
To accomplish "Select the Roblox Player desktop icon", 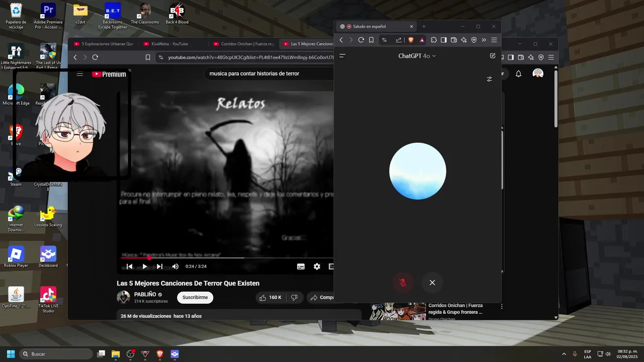I will point(16,257).
